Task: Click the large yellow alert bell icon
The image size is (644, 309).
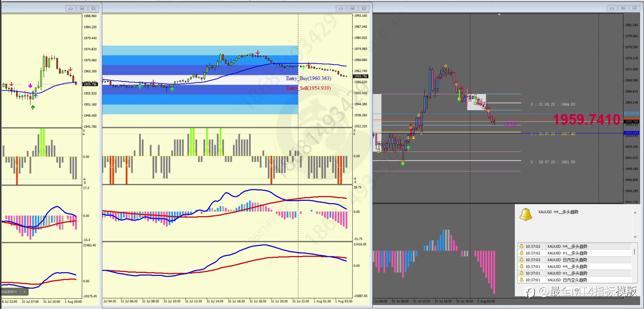Action: point(526,214)
